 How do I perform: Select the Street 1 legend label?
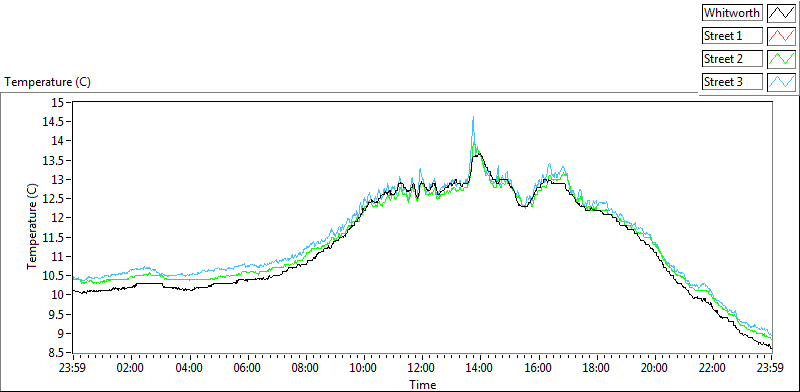pos(732,36)
